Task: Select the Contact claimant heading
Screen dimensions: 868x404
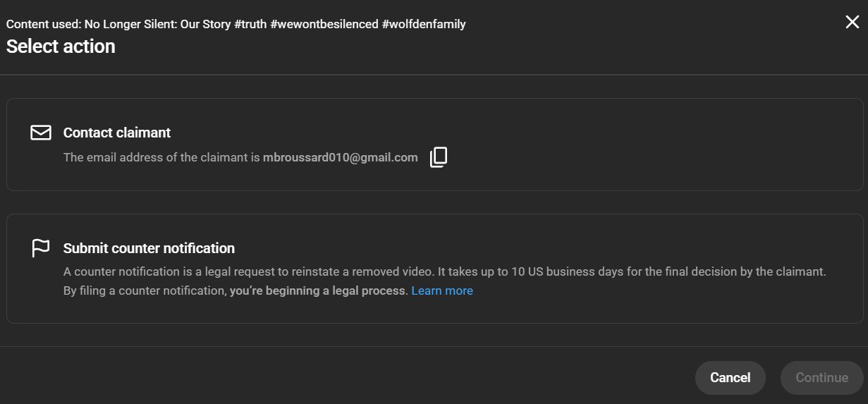Action: click(x=117, y=133)
